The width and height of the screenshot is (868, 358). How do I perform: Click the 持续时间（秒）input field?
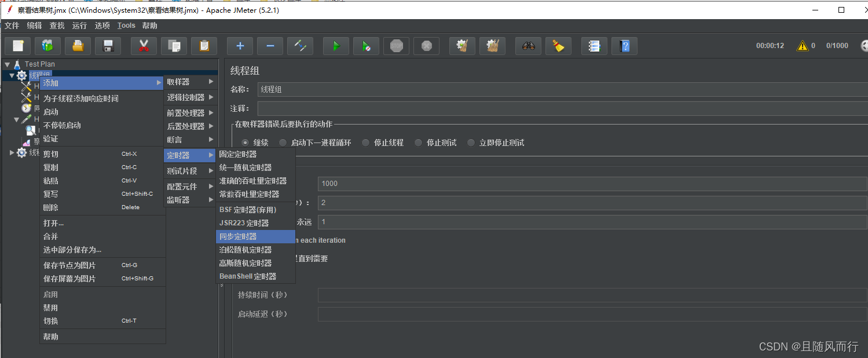[x=592, y=295]
